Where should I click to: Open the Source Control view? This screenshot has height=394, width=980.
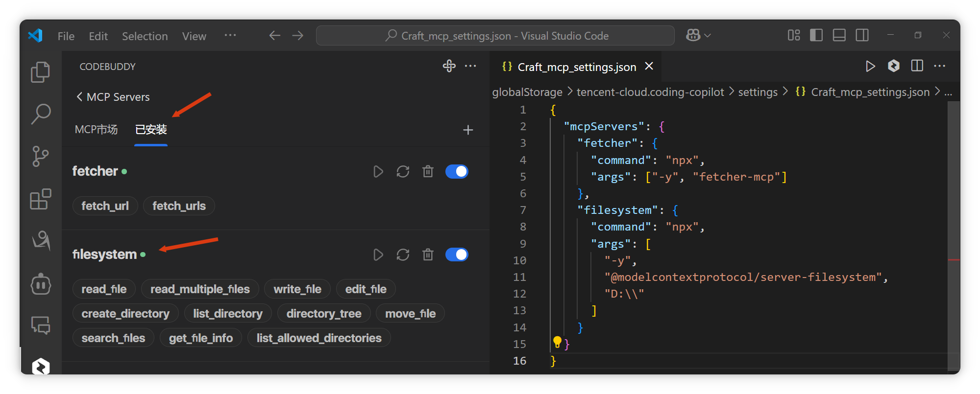pyautogui.click(x=40, y=156)
